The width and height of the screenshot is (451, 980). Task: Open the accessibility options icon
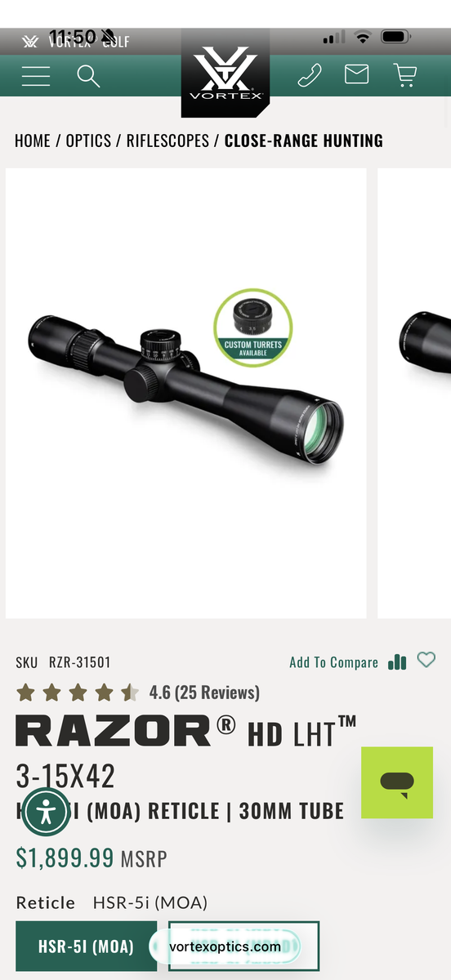(45, 812)
